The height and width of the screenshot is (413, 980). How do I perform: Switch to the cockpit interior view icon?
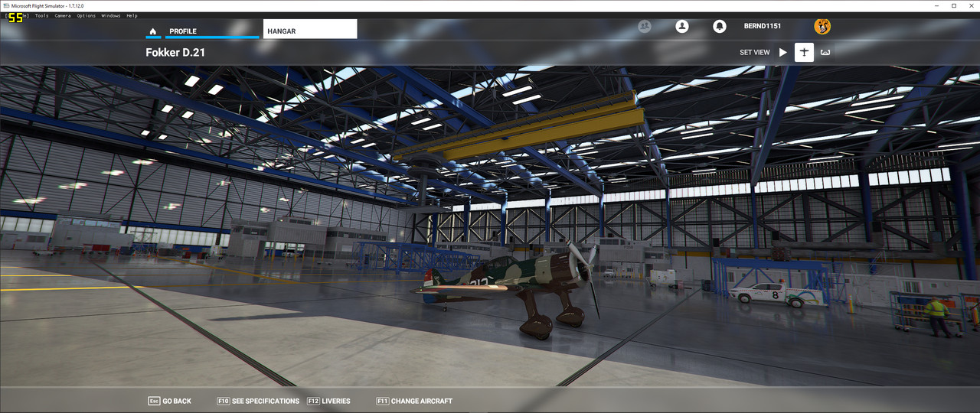click(x=825, y=53)
